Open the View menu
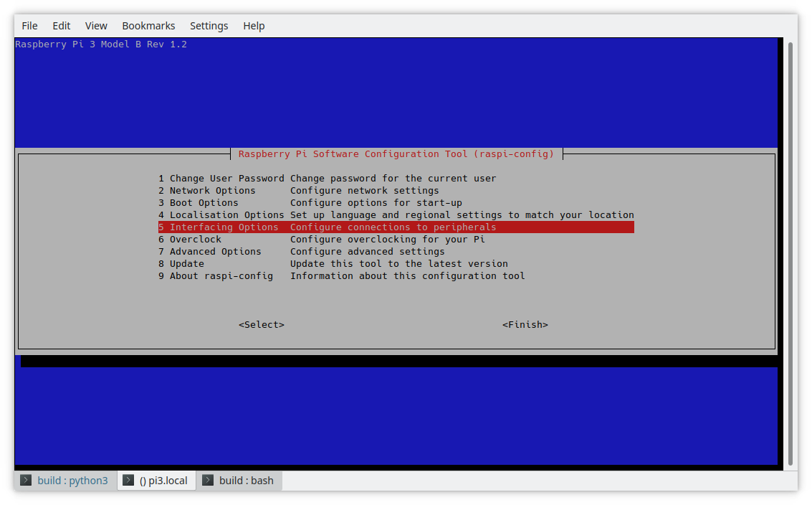This screenshot has width=812, height=505. pos(96,26)
